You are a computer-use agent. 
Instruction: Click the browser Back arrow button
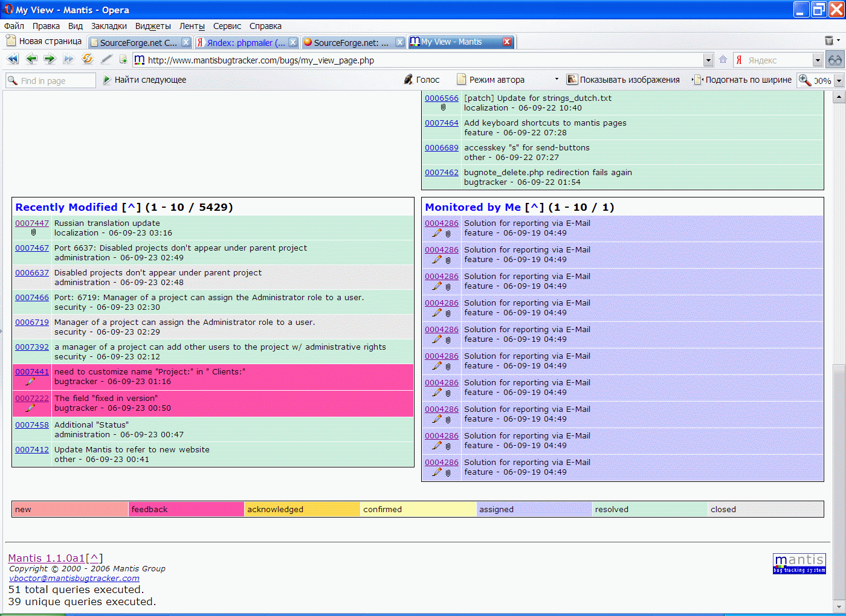point(31,59)
